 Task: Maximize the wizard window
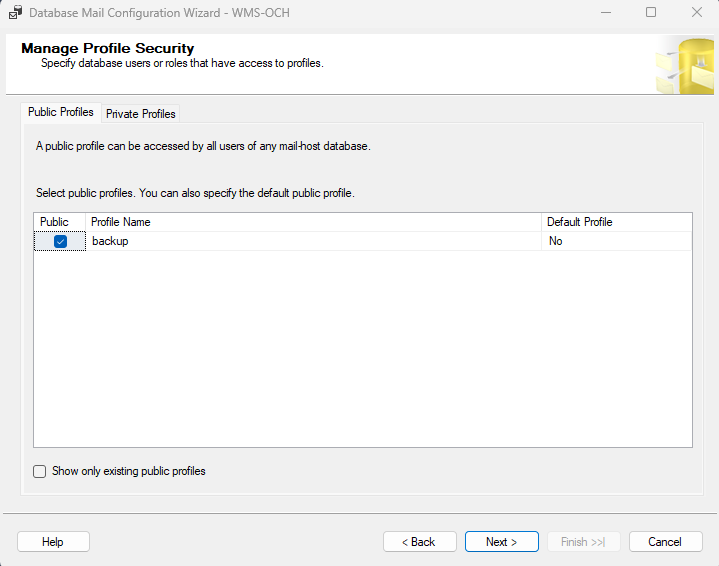[651, 13]
